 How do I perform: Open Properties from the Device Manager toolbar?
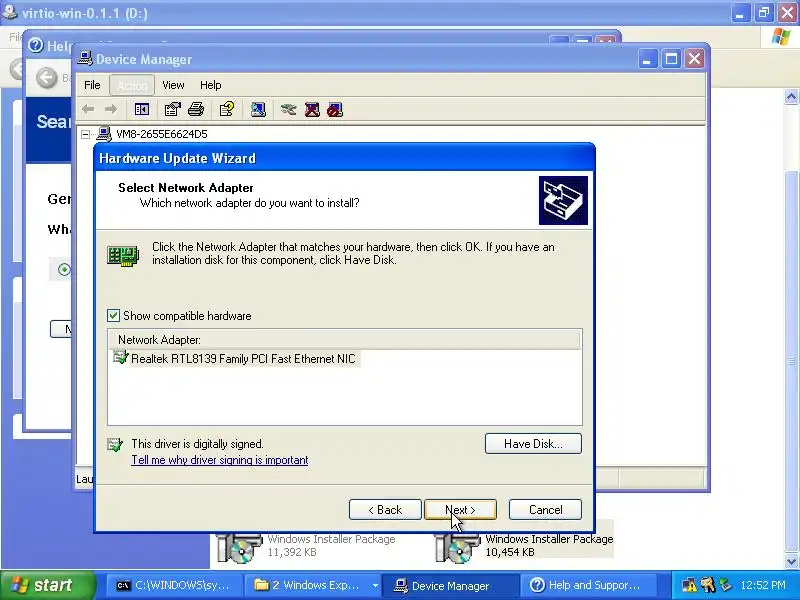click(x=172, y=109)
